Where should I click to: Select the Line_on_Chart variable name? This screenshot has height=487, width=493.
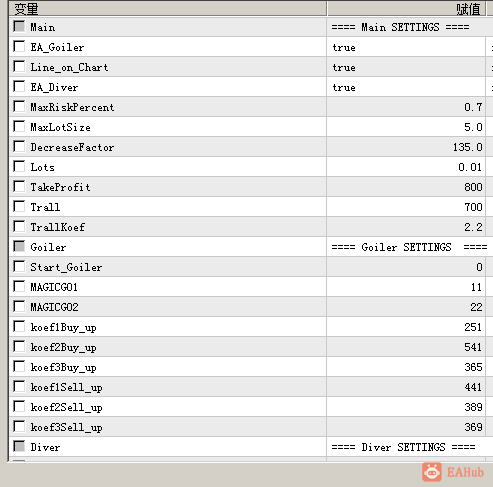[69, 67]
